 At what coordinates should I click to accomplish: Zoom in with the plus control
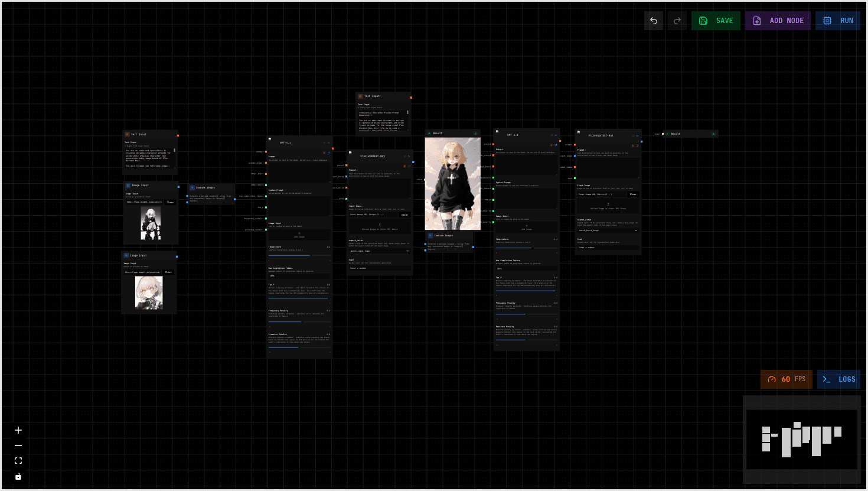(x=18, y=430)
